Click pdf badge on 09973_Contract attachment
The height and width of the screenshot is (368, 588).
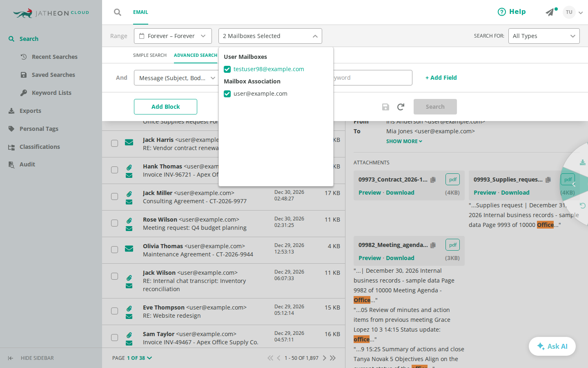click(452, 180)
